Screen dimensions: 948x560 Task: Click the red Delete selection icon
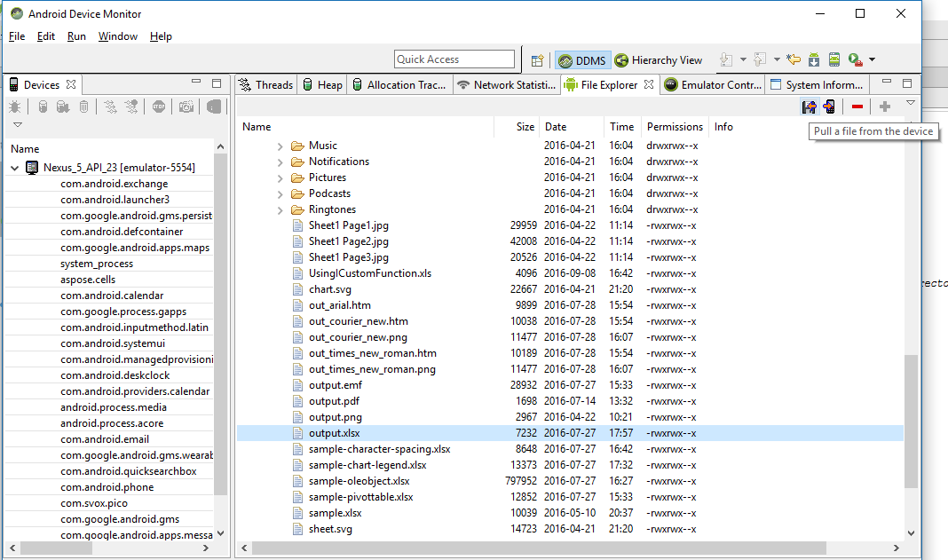coord(857,107)
